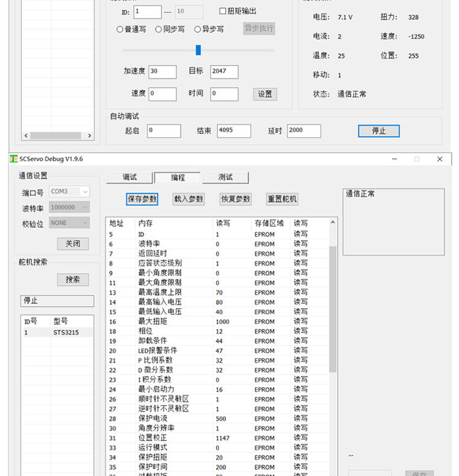This screenshot has width=459, height=476.
Task: Select the 最低输入电压 row
Action: [218, 312]
